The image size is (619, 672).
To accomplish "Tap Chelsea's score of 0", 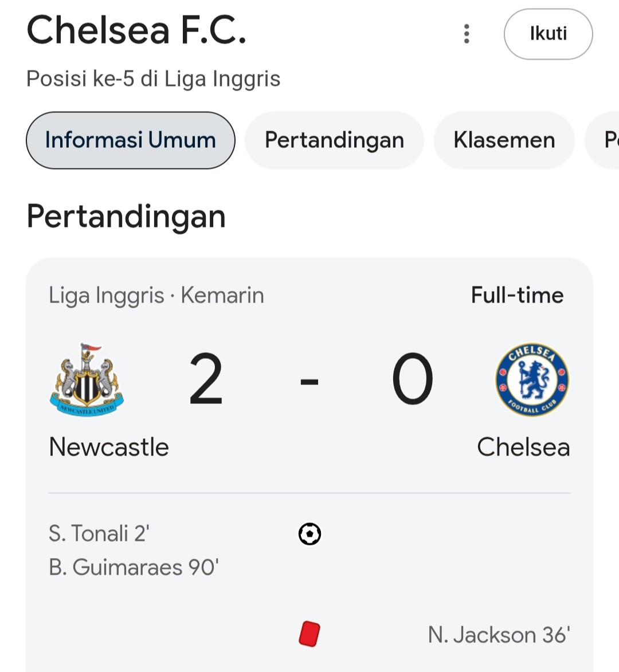I will [413, 379].
